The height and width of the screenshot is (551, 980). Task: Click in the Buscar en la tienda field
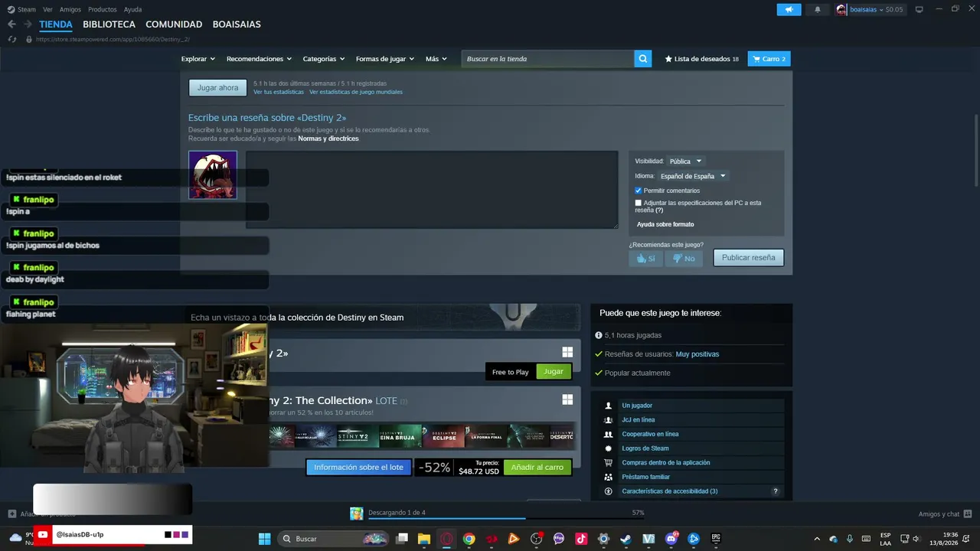547,59
